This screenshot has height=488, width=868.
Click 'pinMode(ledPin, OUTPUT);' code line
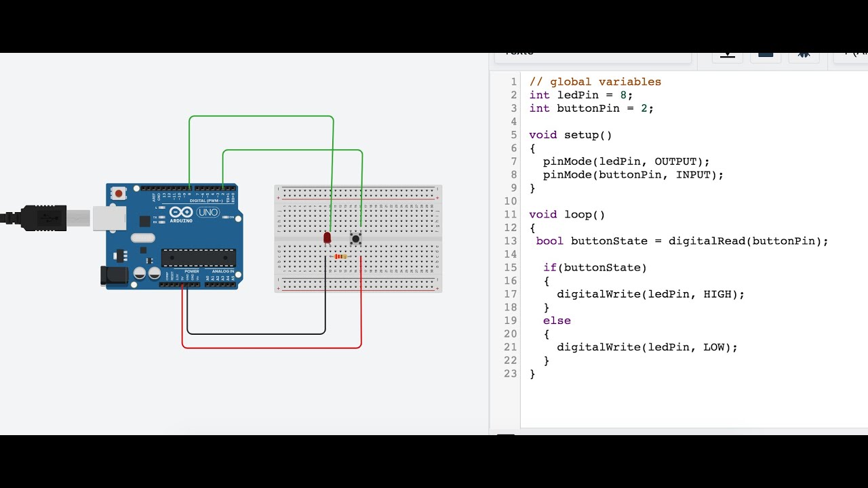click(627, 161)
